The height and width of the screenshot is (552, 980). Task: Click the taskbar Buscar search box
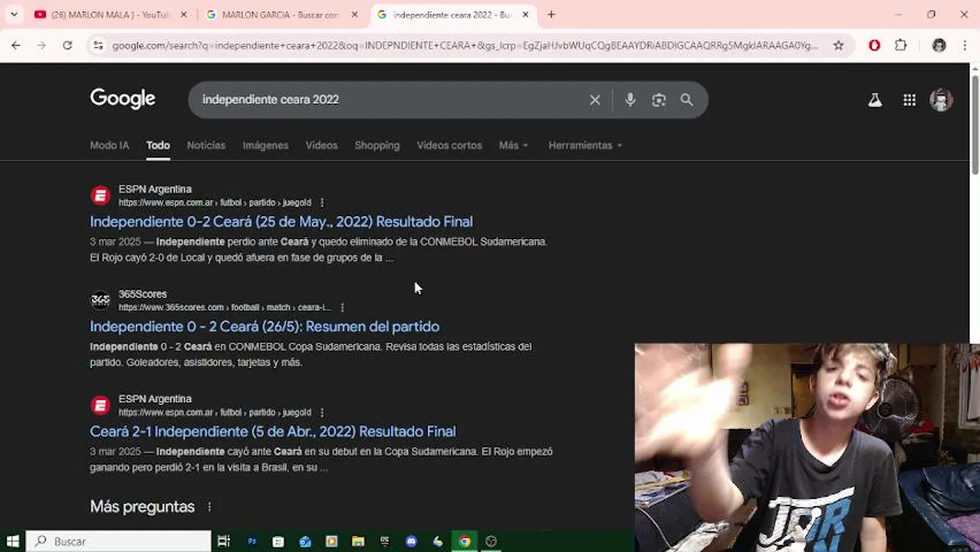click(x=119, y=541)
